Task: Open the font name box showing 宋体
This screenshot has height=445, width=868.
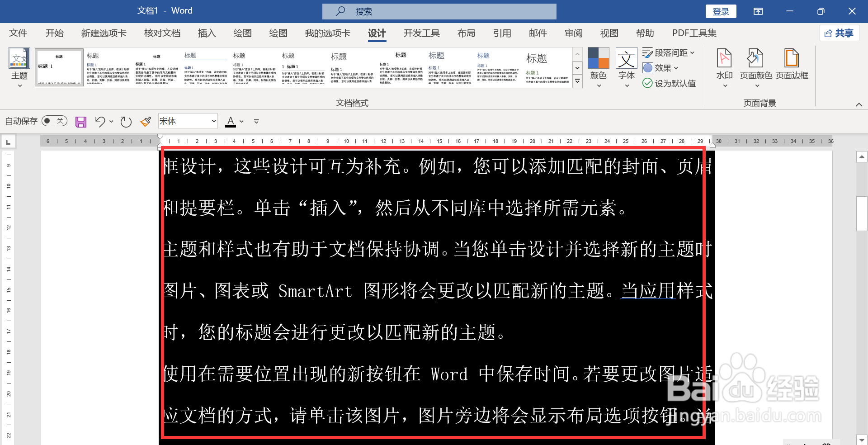Action: click(x=188, y=121)
